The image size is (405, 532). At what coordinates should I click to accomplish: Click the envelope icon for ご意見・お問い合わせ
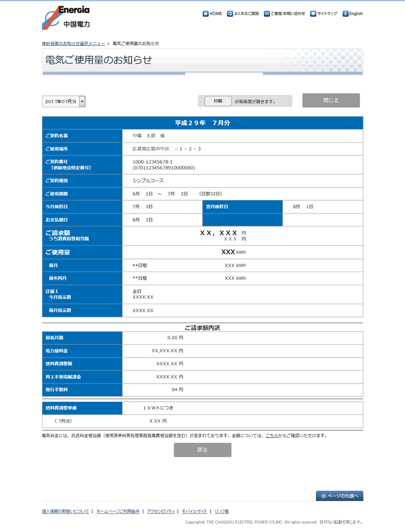[267, 14]
